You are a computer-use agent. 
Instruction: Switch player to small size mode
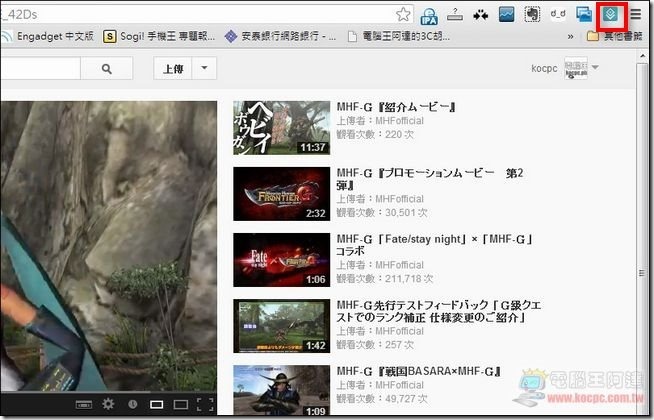pos(156,404)
